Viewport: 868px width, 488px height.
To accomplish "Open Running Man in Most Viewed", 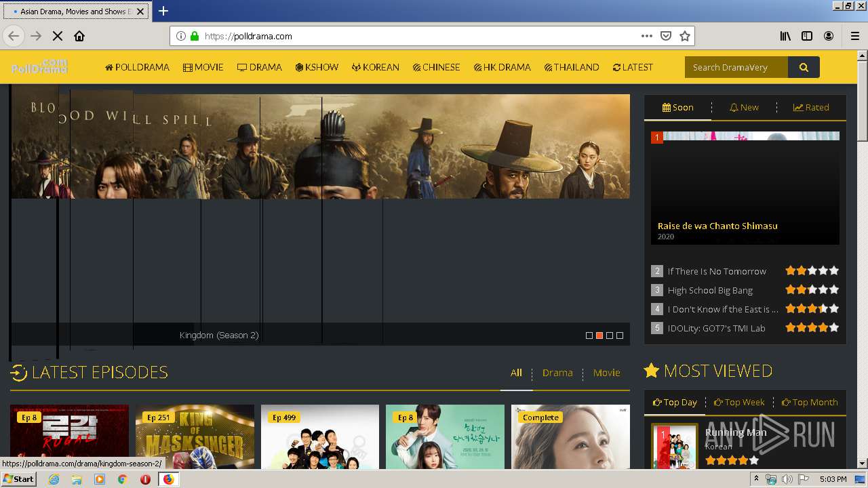I will (736, 432).
